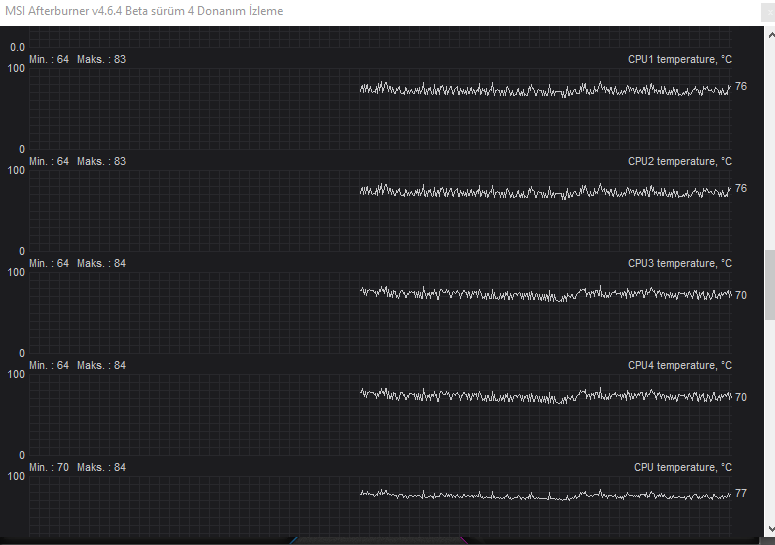Click the CPU4 Maks. : 84 reading

point(101,366)
